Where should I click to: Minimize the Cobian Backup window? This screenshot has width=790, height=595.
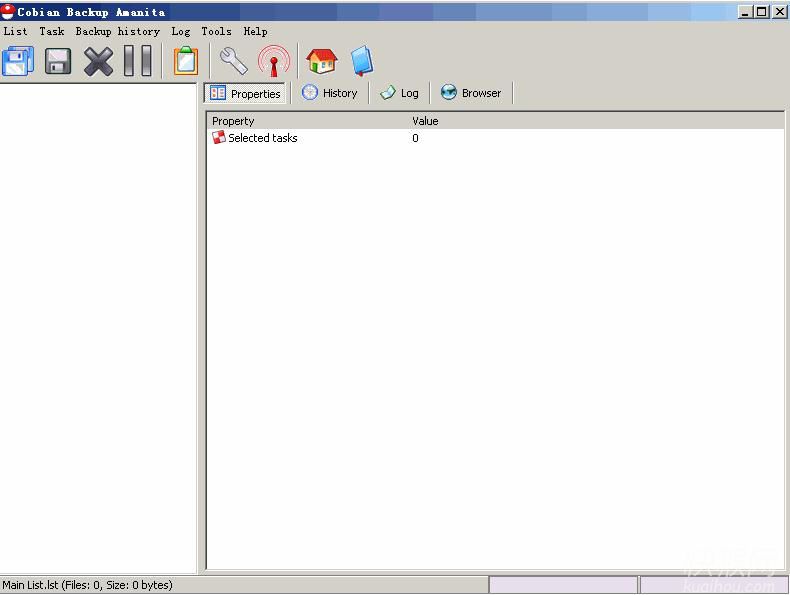[745, 12]
